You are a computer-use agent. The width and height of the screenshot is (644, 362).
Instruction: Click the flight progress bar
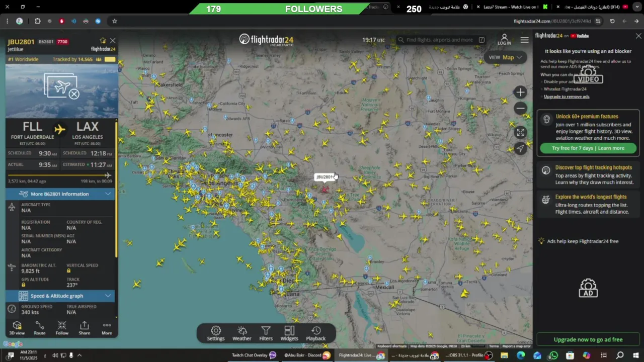[60, 175]
